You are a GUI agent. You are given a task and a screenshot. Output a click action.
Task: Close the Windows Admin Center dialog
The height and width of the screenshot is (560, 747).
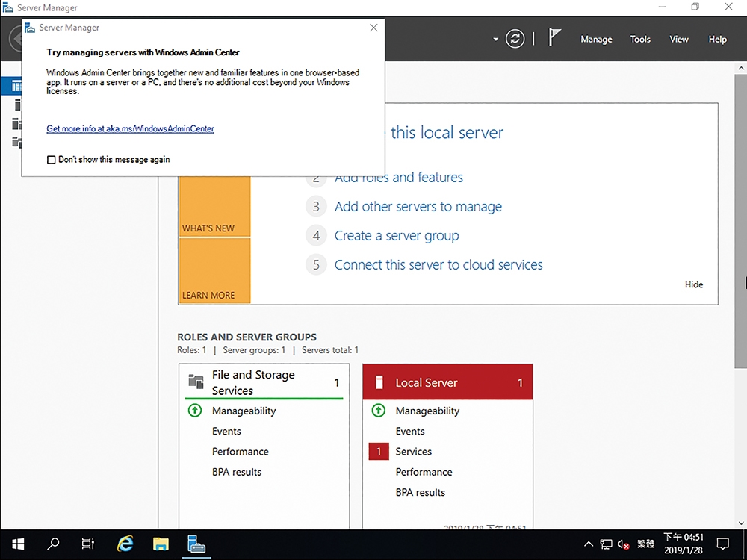coord(374,28)
